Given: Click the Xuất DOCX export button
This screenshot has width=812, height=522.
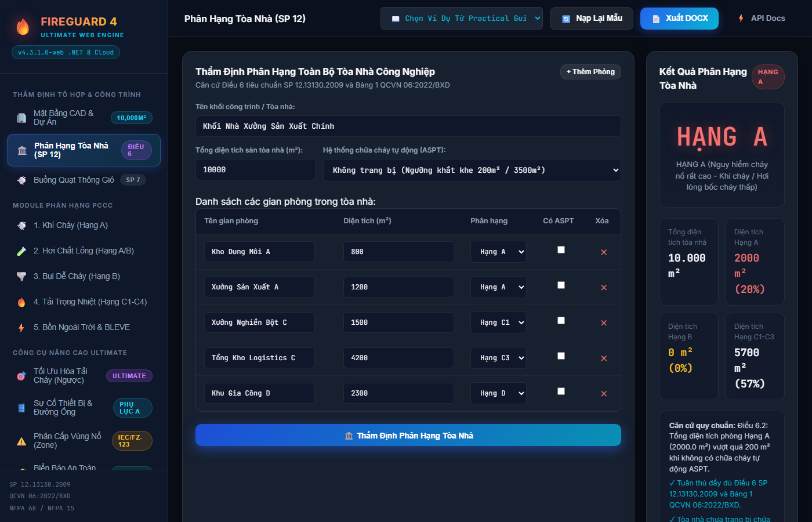Looking at the screenshot, I should tap(679, 19).
